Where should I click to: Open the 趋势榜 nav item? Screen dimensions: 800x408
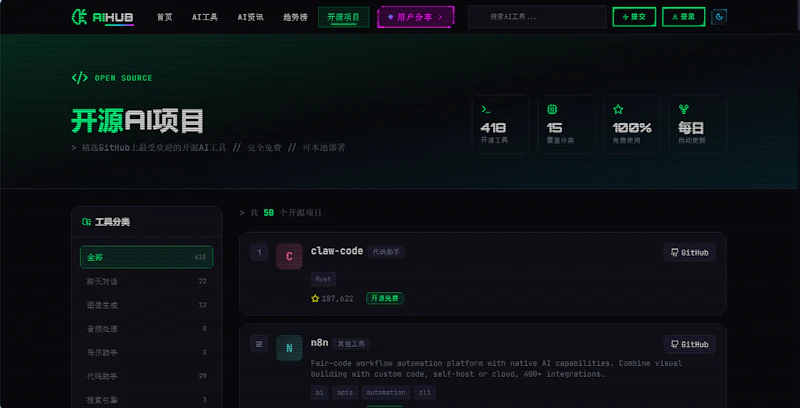(295, 17)
